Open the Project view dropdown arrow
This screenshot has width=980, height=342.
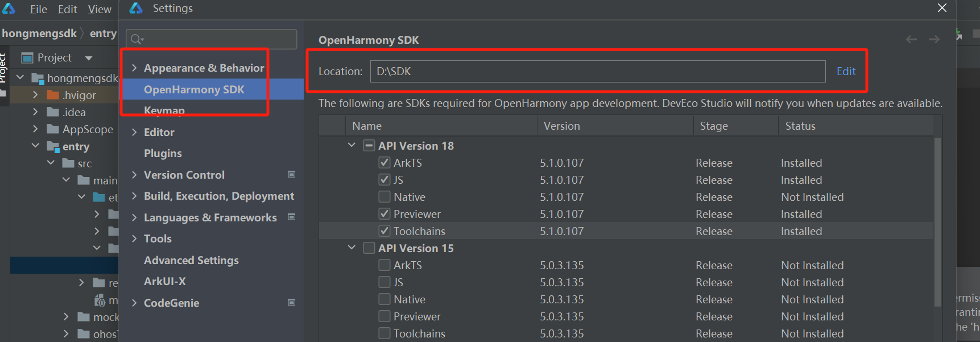tap(89, 58)
